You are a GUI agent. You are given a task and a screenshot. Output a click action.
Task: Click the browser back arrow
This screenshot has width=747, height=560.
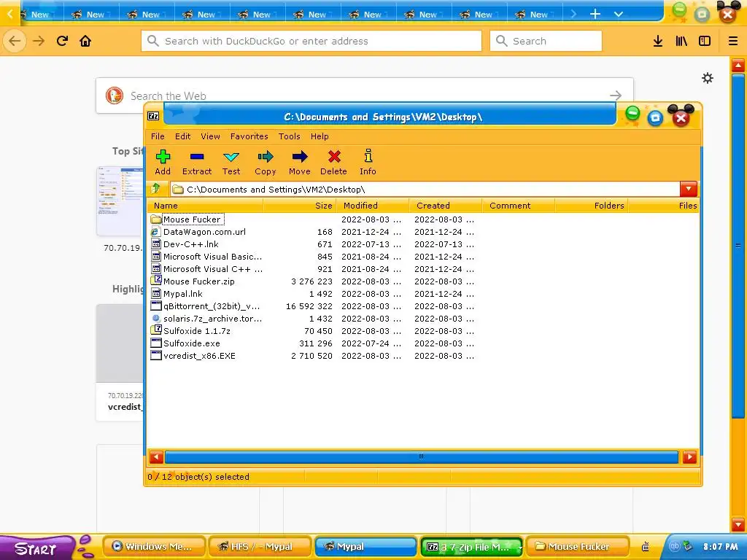15,41
